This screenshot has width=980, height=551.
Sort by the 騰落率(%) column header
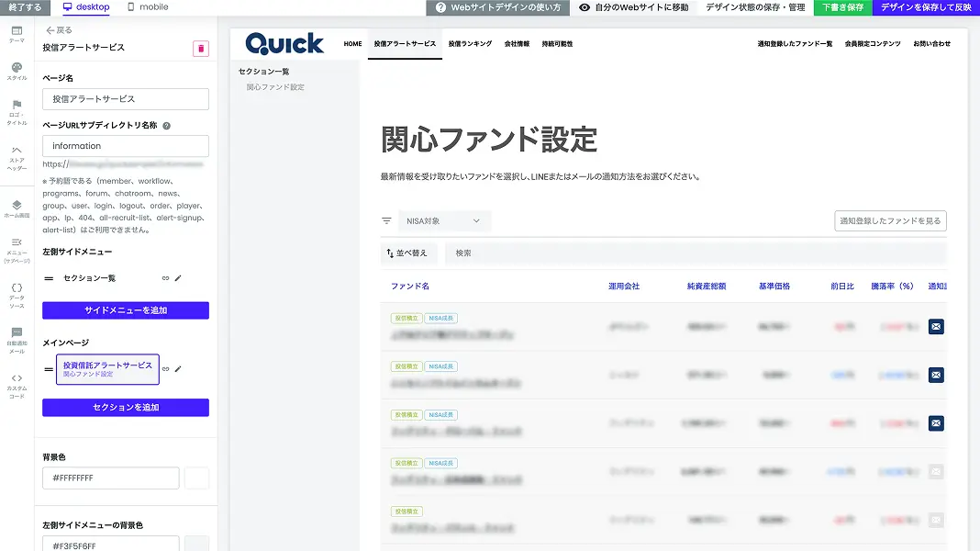click(x=892, y=287)
